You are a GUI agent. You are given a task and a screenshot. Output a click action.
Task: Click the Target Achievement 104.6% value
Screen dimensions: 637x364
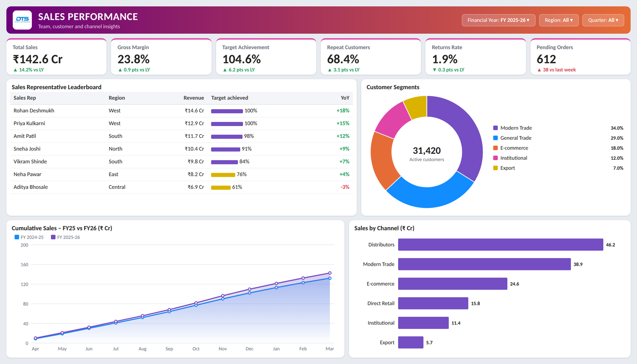(x=242, y=59)
